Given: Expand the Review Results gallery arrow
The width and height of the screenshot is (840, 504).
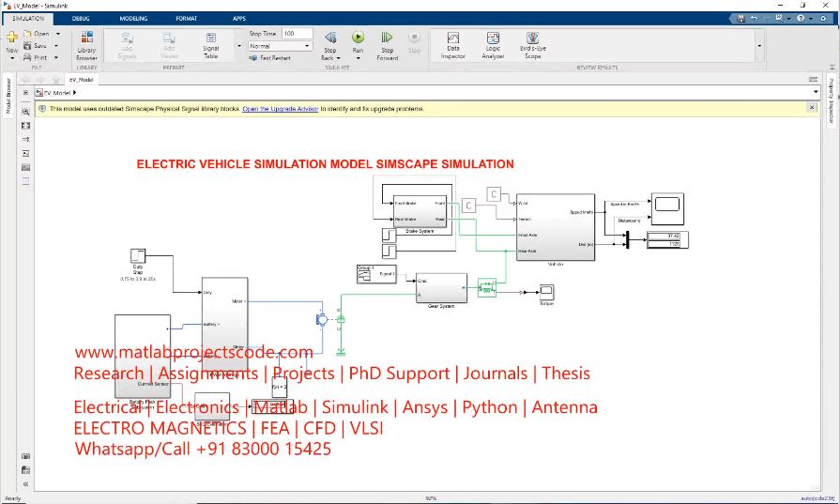Looking at the screenshot, I should [x=759, y=45].
